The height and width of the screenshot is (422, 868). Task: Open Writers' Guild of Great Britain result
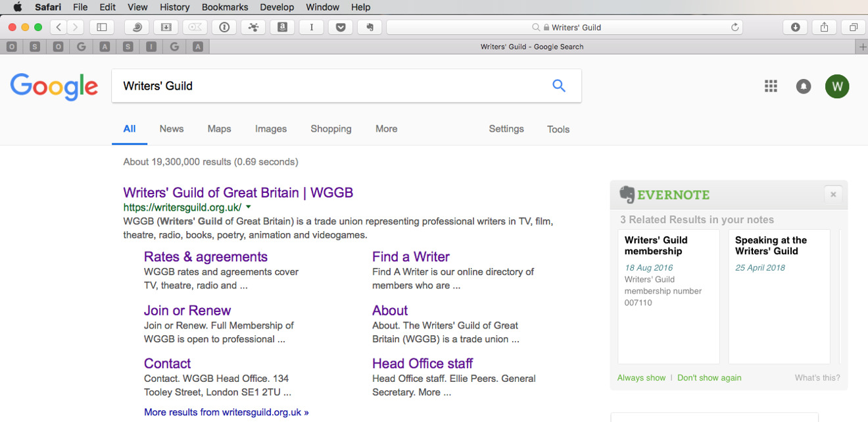tap(238, 193)
